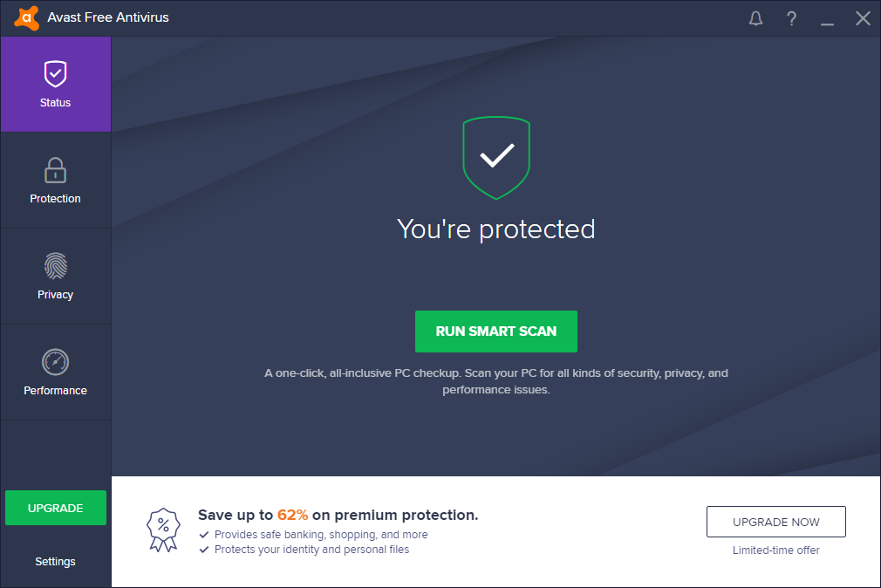Click the green protected shield checkmark
The height and width of the screenshot is (588, 881).
point(496,157)
